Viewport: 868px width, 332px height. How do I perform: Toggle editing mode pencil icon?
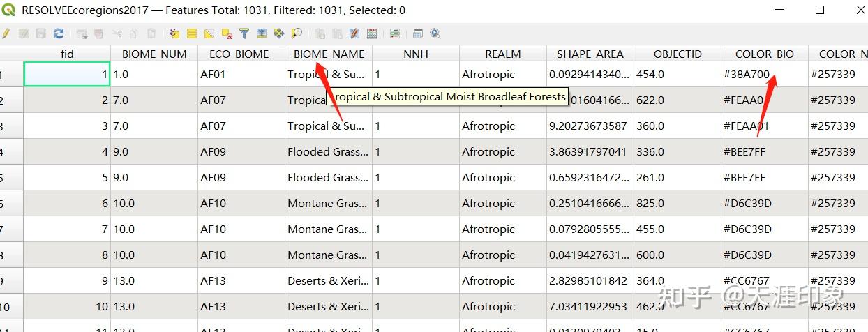6,33
